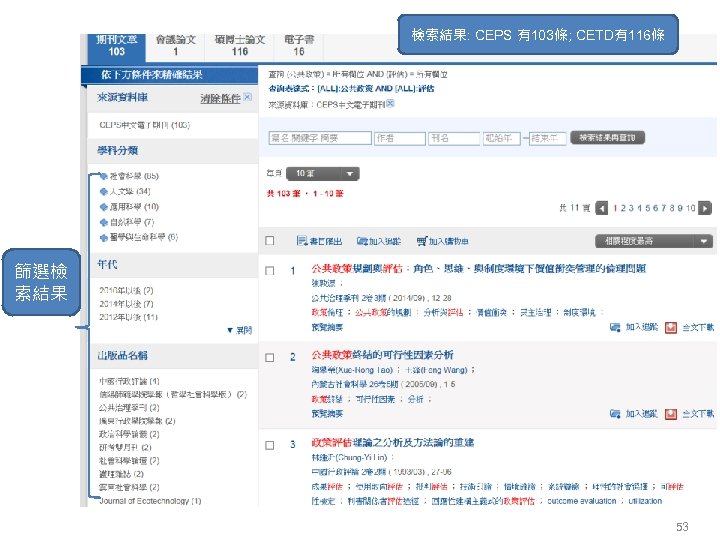Image resolution: width=720 pixels, height=540 pixels.
Task: Open result 2 title 公共政策終結的可行性因素分析
Action: pyautogui.click(x=382, y=354)
